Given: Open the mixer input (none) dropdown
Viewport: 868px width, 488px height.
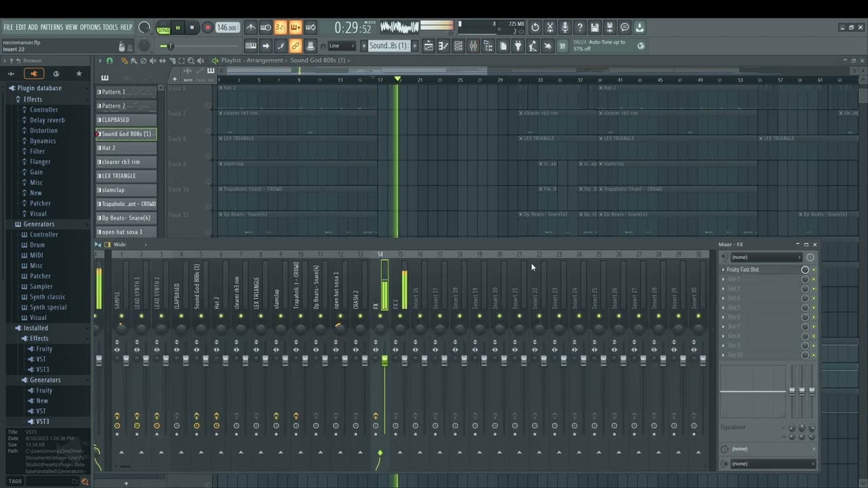Looking at the screenshot, I should (766, 258).
